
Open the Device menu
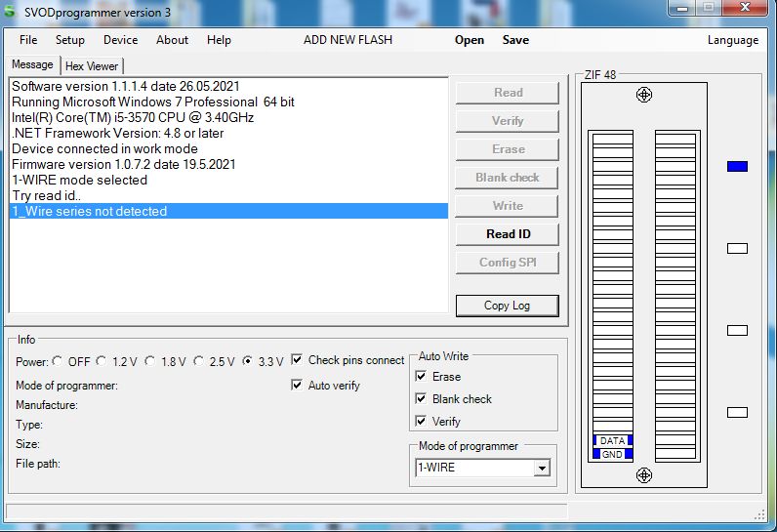pyautogui.click(x=120, y=40)
